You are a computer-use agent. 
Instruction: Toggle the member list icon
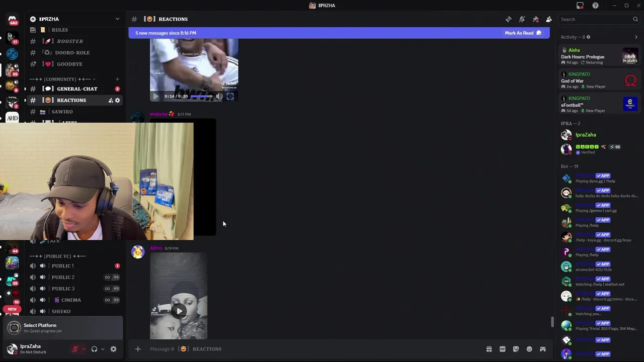coord(549,19)
